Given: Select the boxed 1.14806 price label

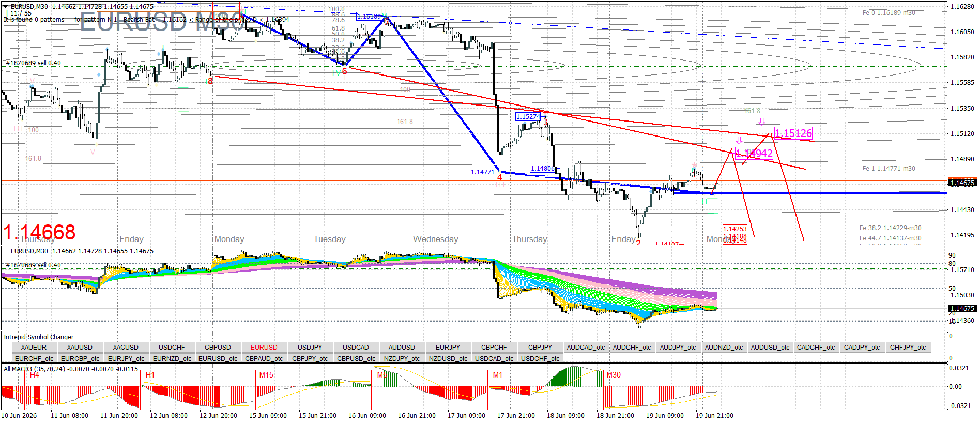Looking at the screenshot, I should [543, 169].
